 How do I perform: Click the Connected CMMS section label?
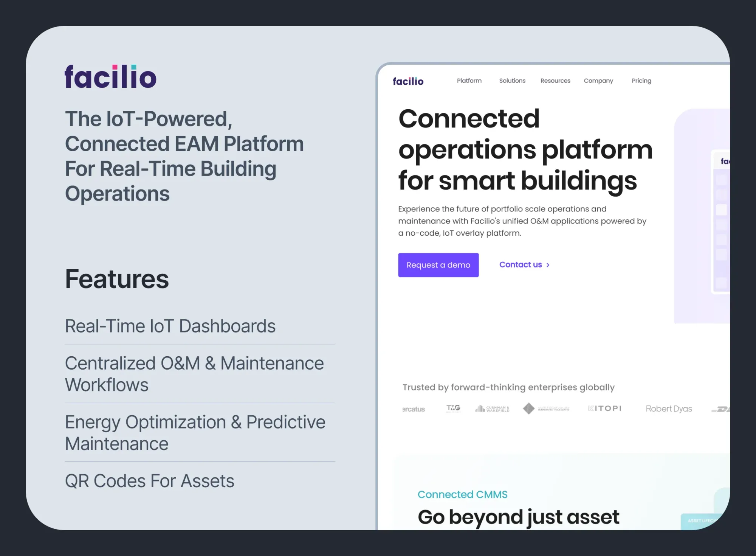462,494
